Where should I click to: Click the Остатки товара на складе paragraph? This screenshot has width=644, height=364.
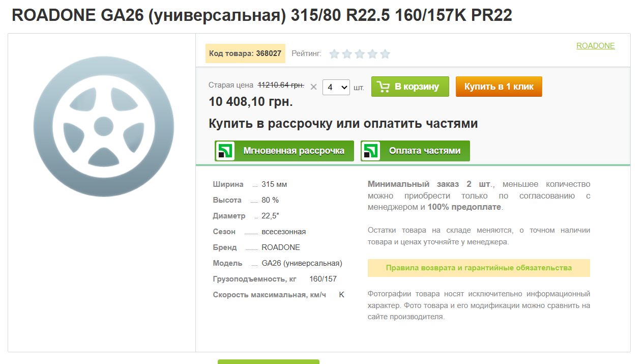tap(479, 236)
